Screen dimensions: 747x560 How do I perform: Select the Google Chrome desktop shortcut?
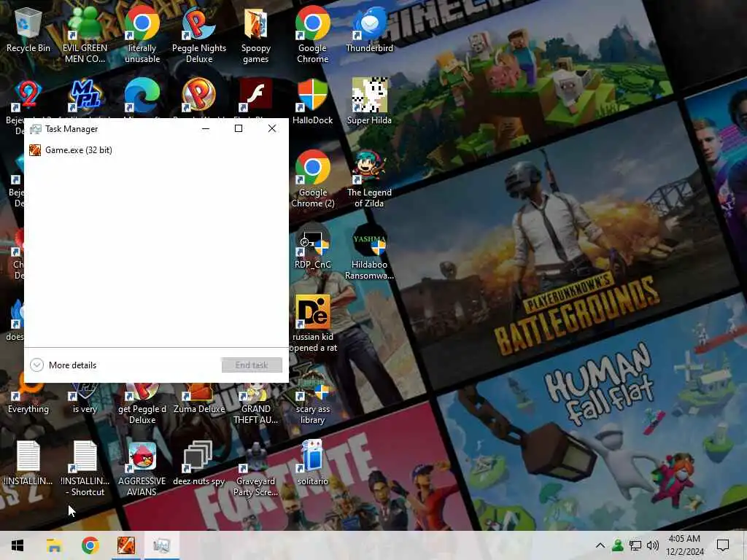[x=312, y=36]
